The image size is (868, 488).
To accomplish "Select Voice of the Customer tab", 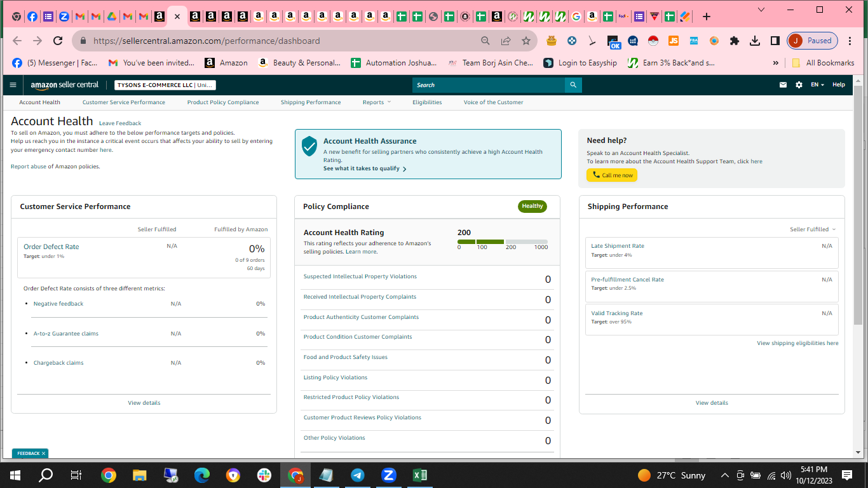I will (494, 102).
